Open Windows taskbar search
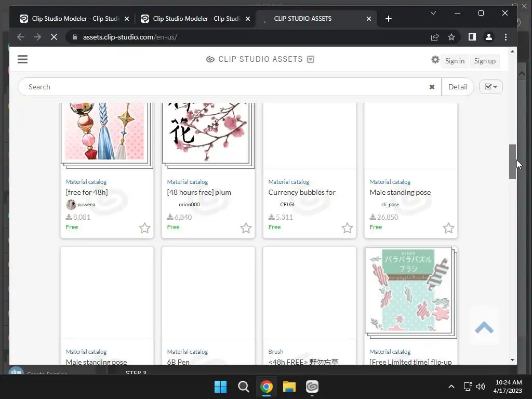The image size is (532, 399). (x=243, y=387)
